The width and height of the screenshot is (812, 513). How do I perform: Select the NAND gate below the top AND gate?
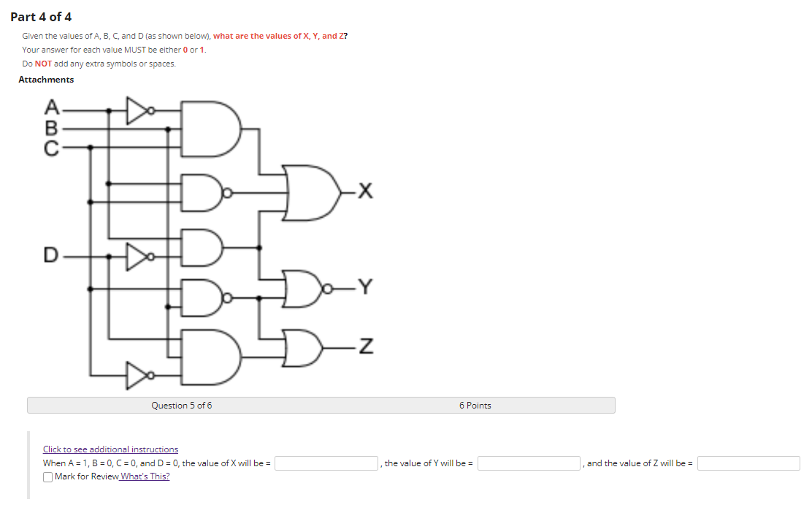pyautogui.click(x=199, y=191)
